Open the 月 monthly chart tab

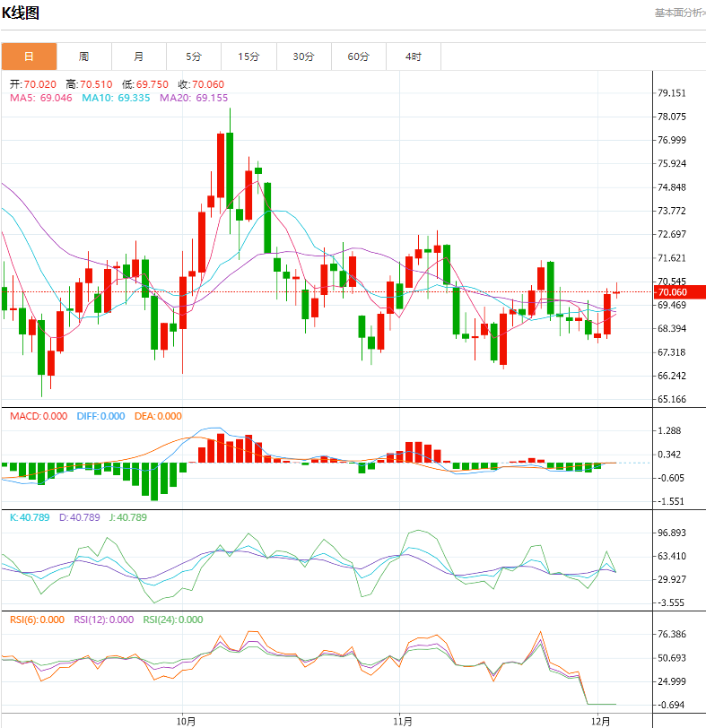(x=138, y=56)
